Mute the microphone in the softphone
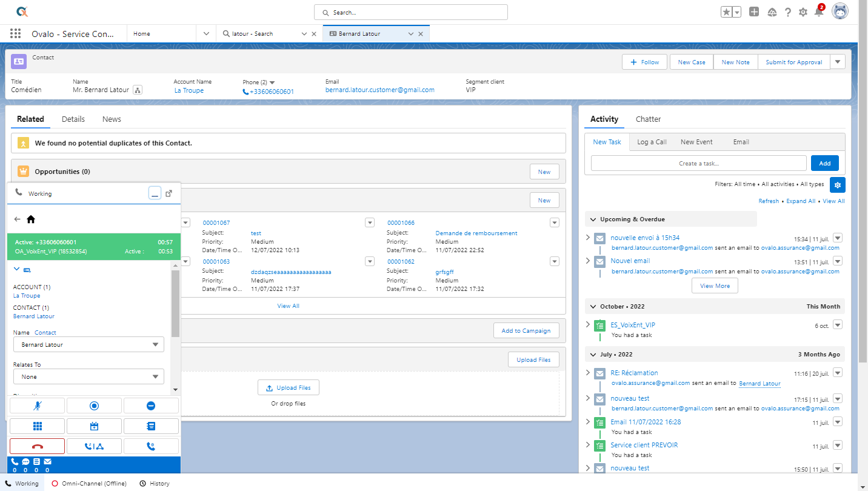The image size is (868, 491). pos(38,406)
